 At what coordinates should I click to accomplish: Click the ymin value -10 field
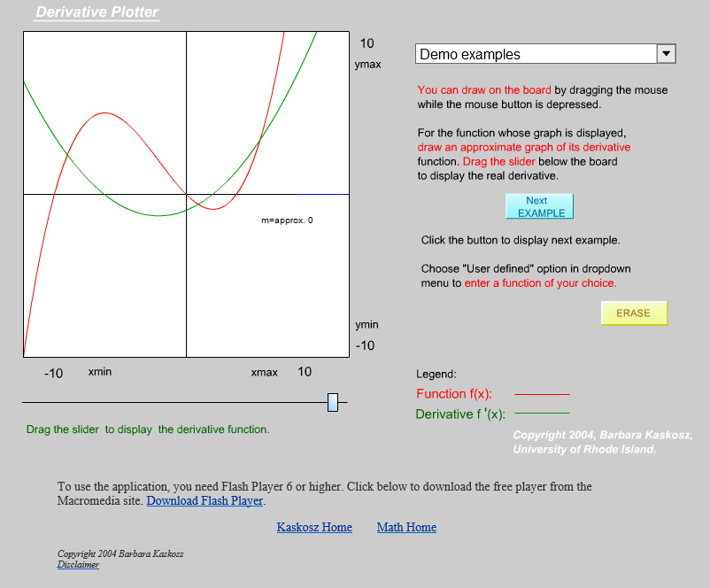[x=365, y=345]
